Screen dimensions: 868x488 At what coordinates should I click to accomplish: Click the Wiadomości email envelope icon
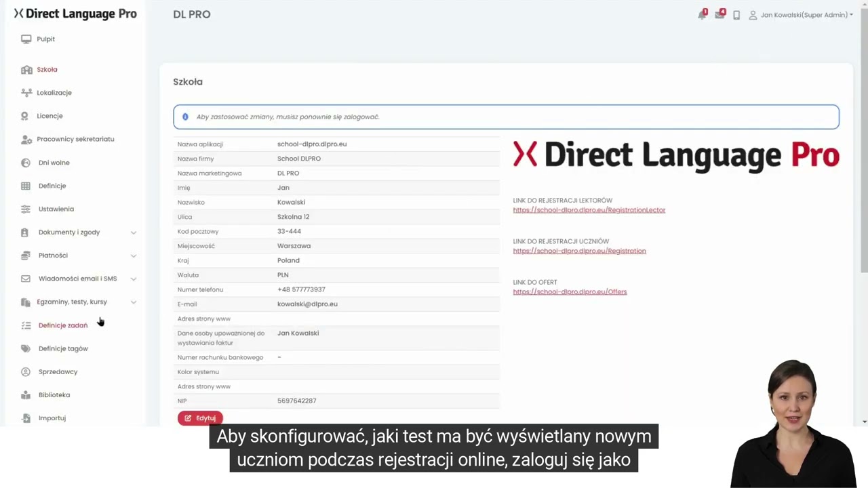coord(26,279)
